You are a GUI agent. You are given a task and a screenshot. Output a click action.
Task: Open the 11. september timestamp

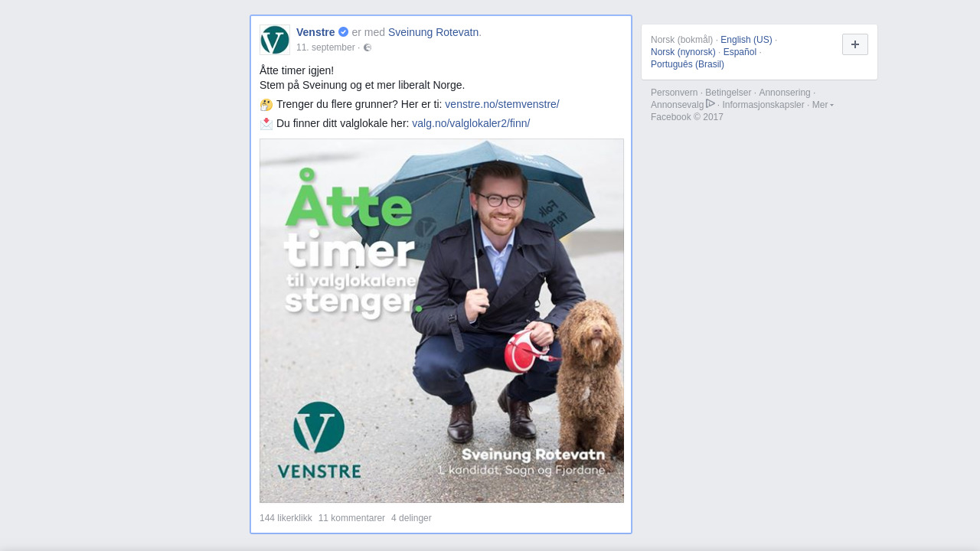tap(325, 47)
